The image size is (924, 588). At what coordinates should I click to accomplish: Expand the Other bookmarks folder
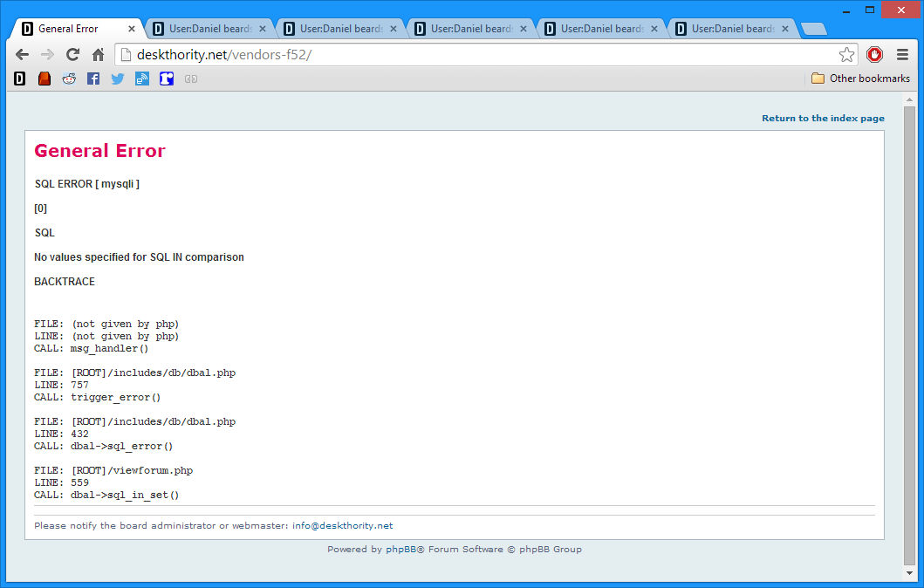coord(860,79)
